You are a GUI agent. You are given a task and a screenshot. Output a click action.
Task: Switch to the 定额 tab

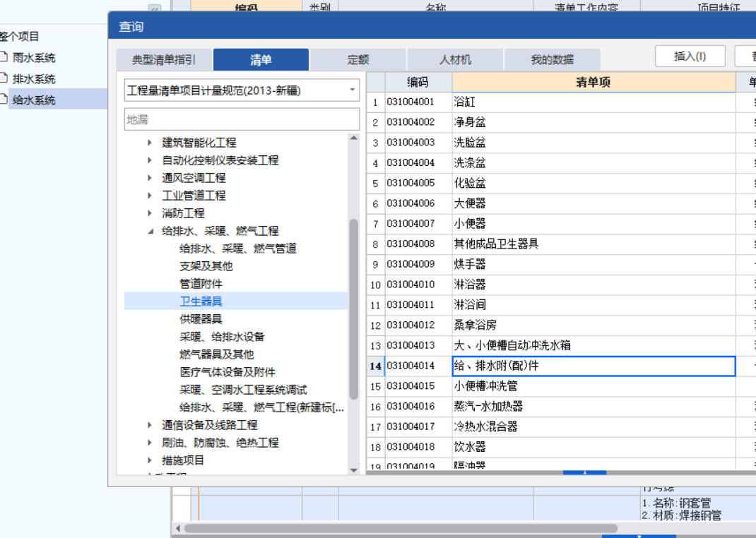click(x=358, y=59)
